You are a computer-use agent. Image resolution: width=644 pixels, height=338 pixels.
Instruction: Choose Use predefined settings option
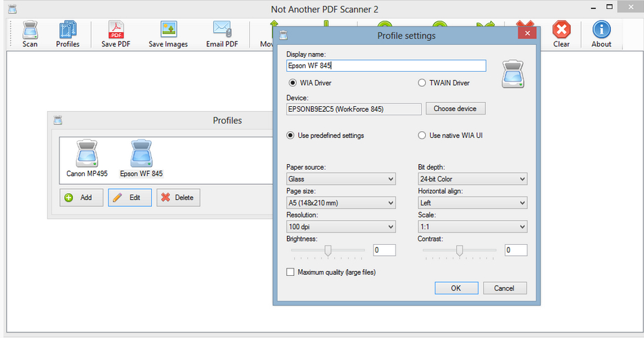coord(291,135)
